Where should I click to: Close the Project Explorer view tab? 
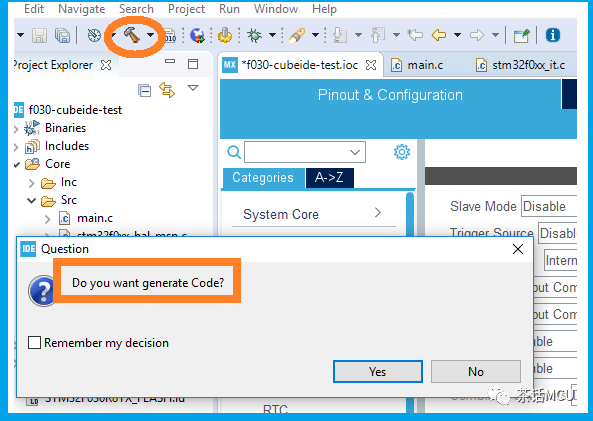[x=106, y=65]
